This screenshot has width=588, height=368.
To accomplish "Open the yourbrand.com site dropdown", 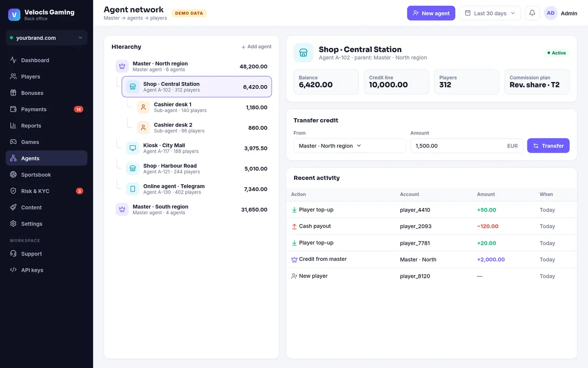I will 46,38.
